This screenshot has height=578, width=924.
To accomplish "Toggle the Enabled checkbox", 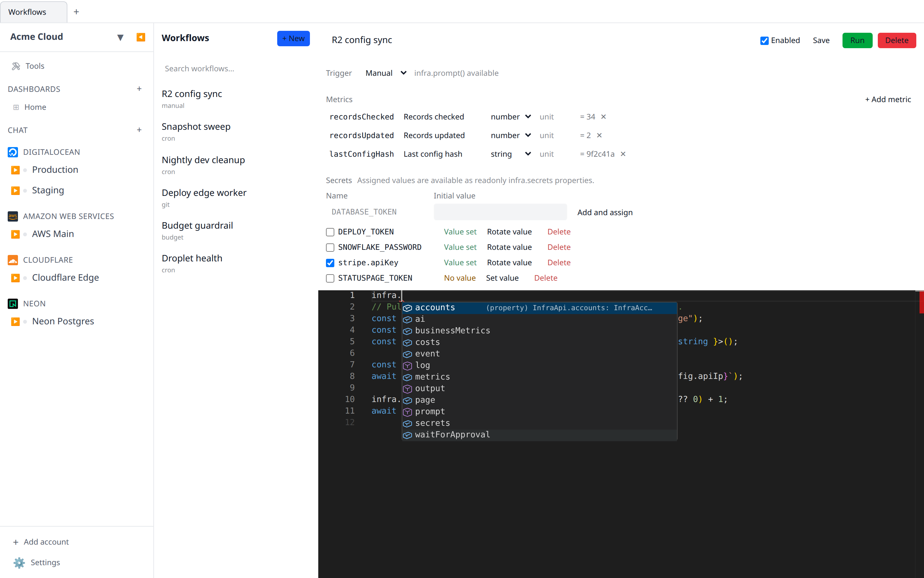I will click(764, 40).
